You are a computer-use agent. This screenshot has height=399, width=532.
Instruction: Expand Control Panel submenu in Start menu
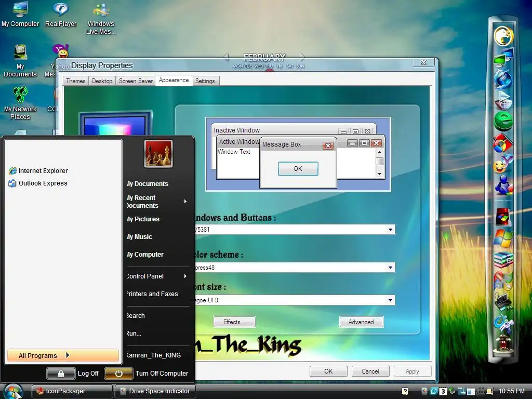157,276
